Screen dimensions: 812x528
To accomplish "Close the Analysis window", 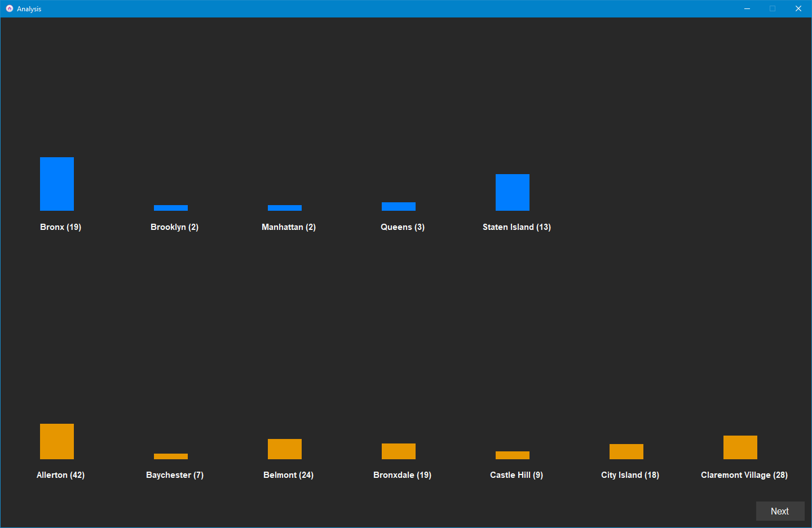I will coord(798,8).
